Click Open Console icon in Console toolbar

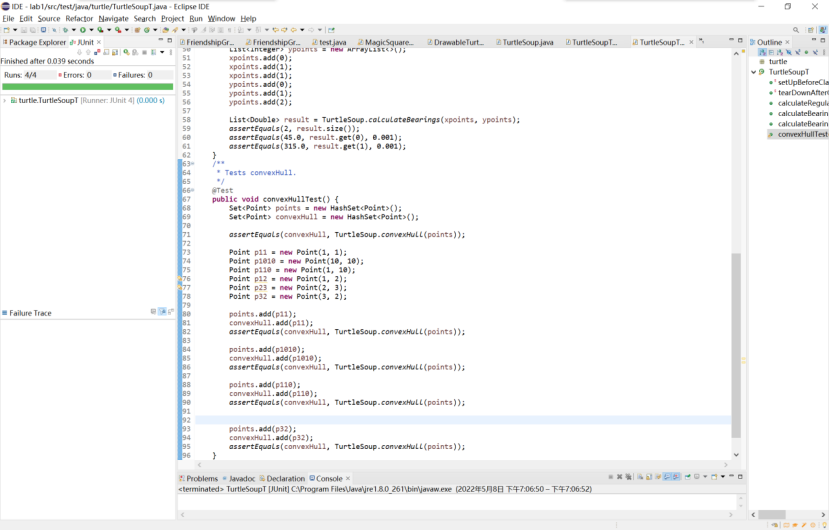tap(714, 477)
